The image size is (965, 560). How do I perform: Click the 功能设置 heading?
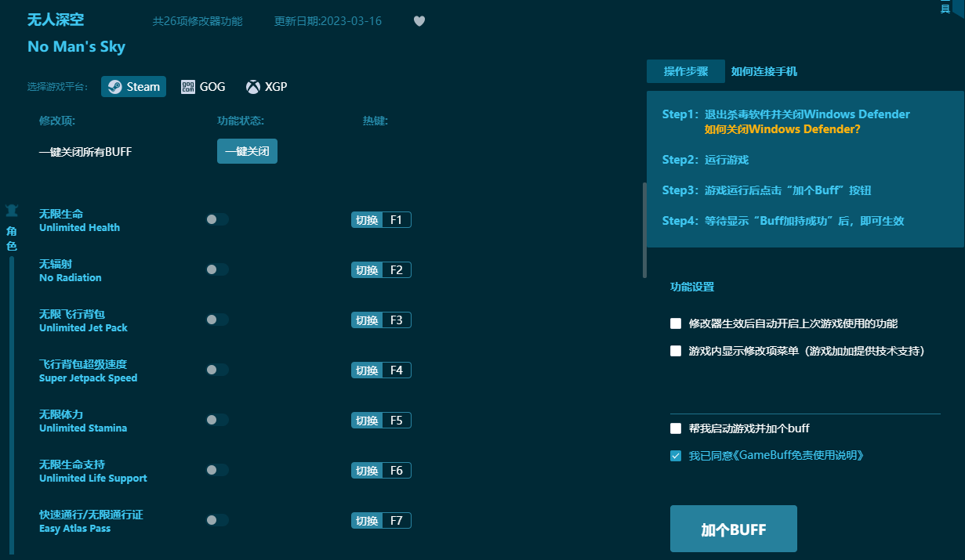point(692,287)
